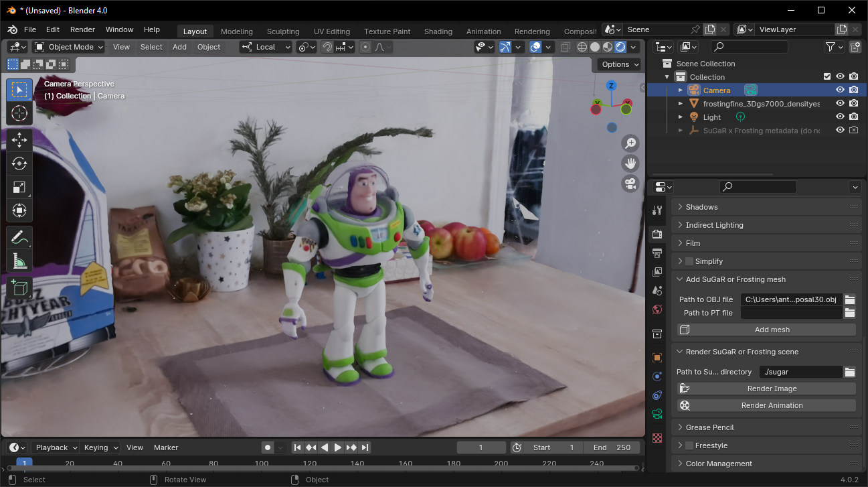Open the Texture properties tab
868x487 pixels.
click(x=657, y=438)
